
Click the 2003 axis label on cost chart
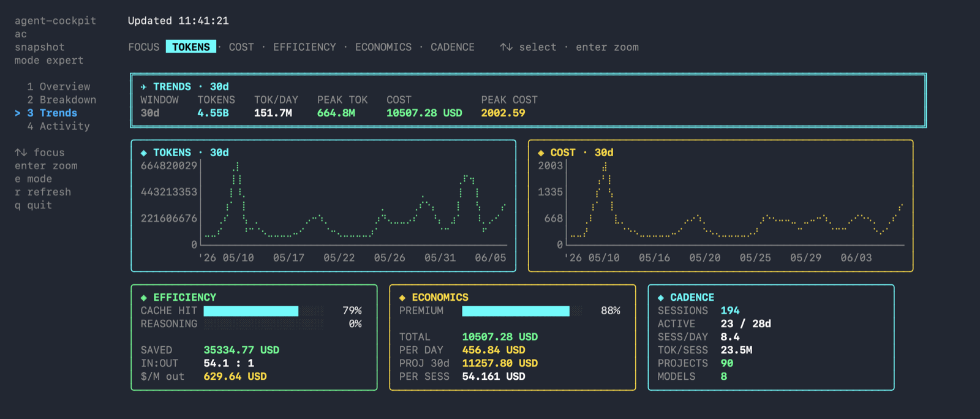coord(550,166)
